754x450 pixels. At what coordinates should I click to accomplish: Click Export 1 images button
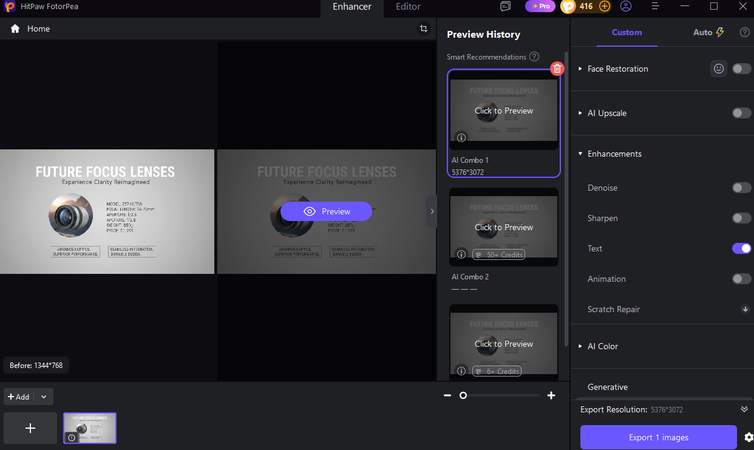click(x=658, y=437)
